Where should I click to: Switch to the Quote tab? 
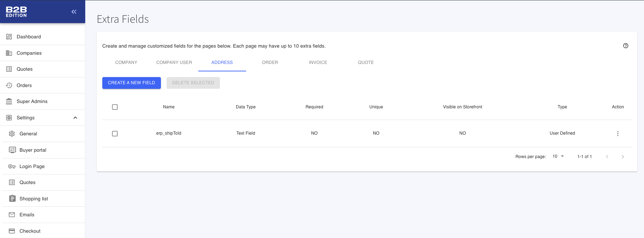click(x=366, y=63)
